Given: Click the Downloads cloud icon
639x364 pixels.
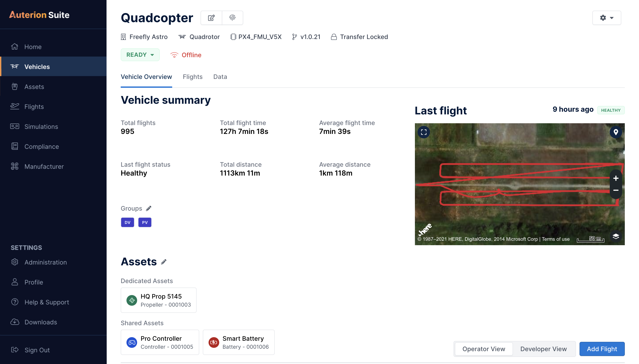Looking at the screenshot, I should [x=14, y=322].
